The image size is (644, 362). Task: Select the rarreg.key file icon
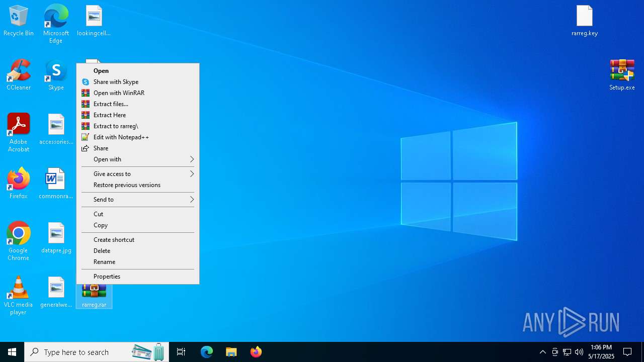click(x=585, y=21)
